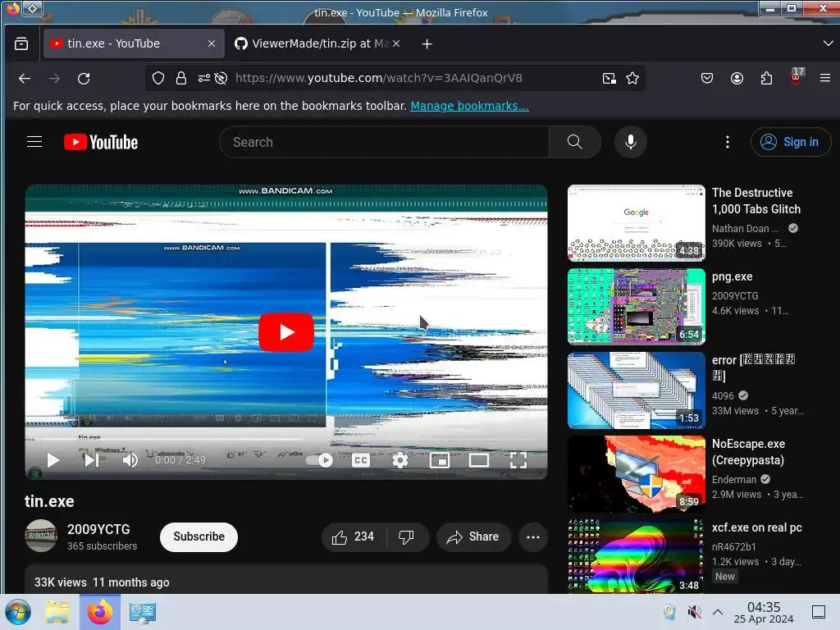840x630 pixels.
Task: Toggle closed captions CC button
Action: (x=361, y=460)
